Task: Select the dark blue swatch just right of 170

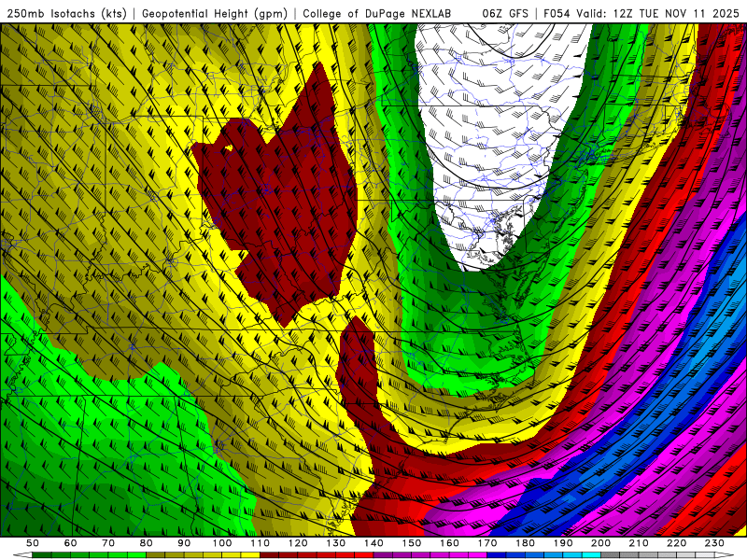Action: pos(497,555)
